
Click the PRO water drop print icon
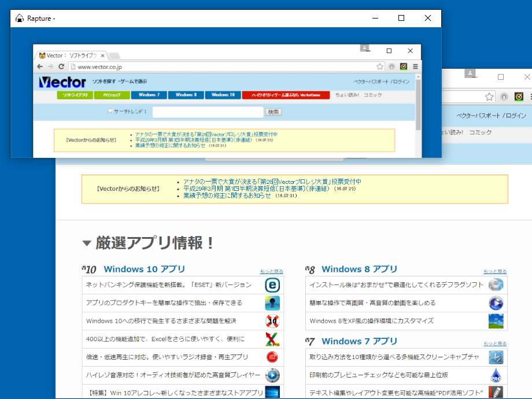pos(496,375)
